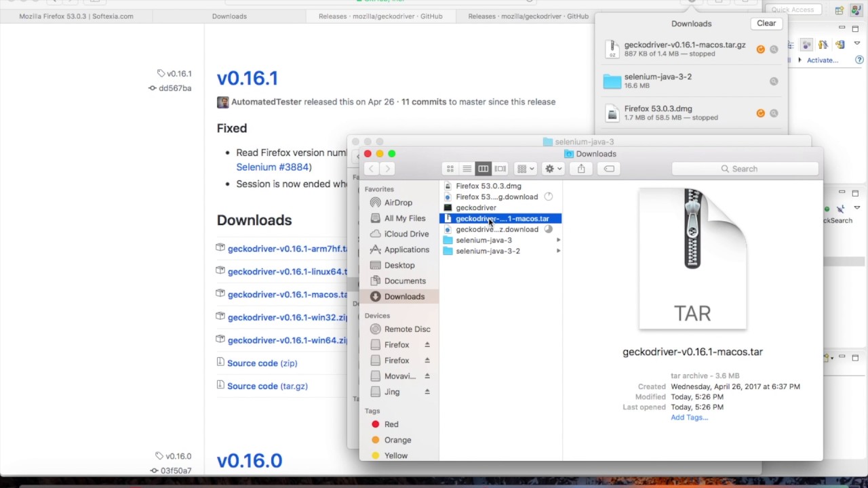Switch Finder to list view

click(x=467, y=169)
